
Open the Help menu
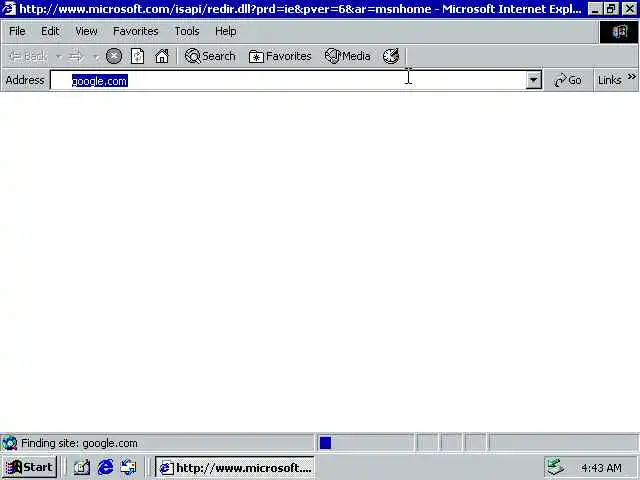coord(225,31)
